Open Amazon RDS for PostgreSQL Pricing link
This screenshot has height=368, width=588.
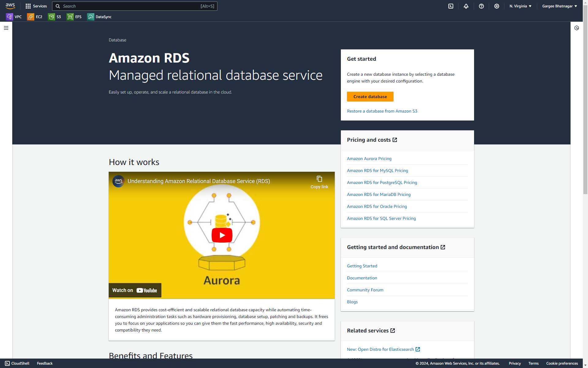point(382,182)
